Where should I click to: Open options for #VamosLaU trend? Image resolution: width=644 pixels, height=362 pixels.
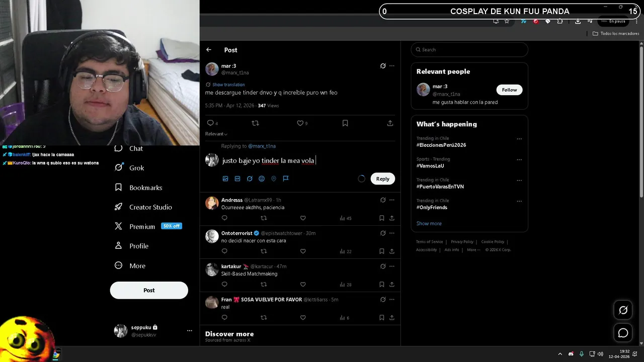(x=519, y=160)
